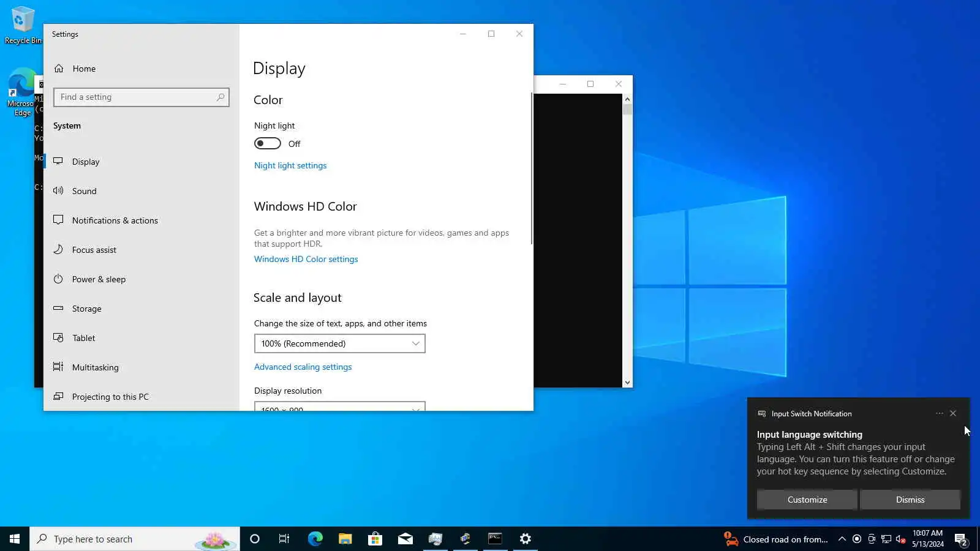Open File Explorer from the taskbar

[345, 539]
